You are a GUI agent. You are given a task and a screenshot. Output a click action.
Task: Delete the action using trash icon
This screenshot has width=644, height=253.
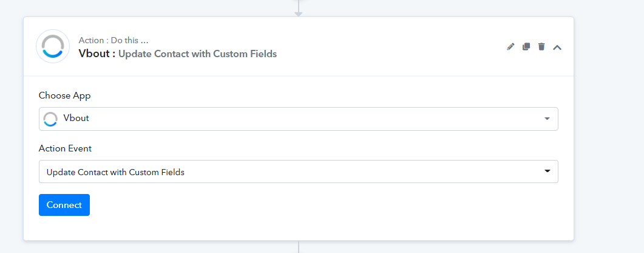coord(541,47)
